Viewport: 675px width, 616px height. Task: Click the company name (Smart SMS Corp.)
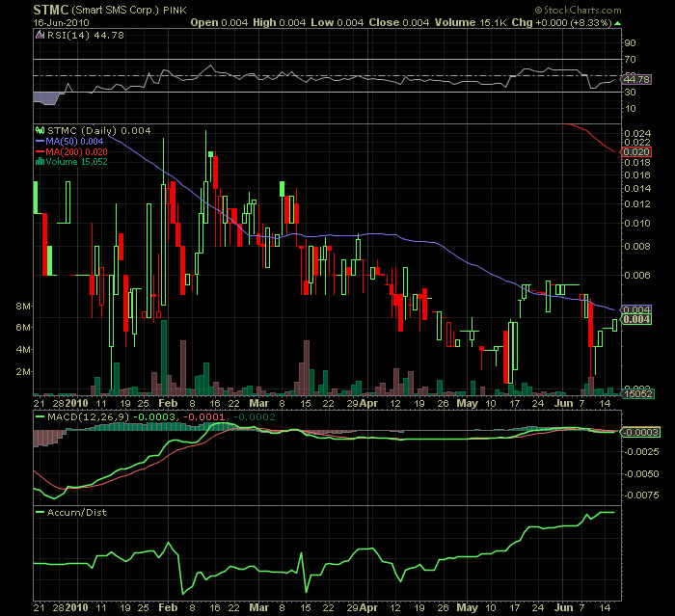pos(116,10)
